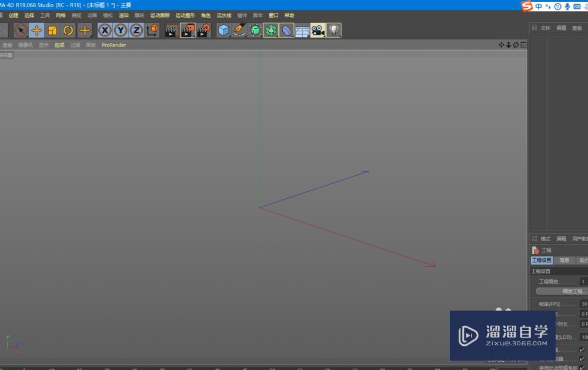Screen dimensions: 588x370
Task: Open Render Settings gear clapperboard
Action: click(x=203, y=31)
